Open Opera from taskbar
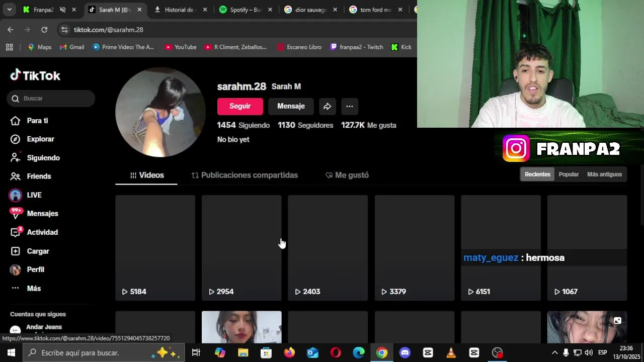Image resolution: width=644 pixels, height=362 pixels. coord(336,352)
